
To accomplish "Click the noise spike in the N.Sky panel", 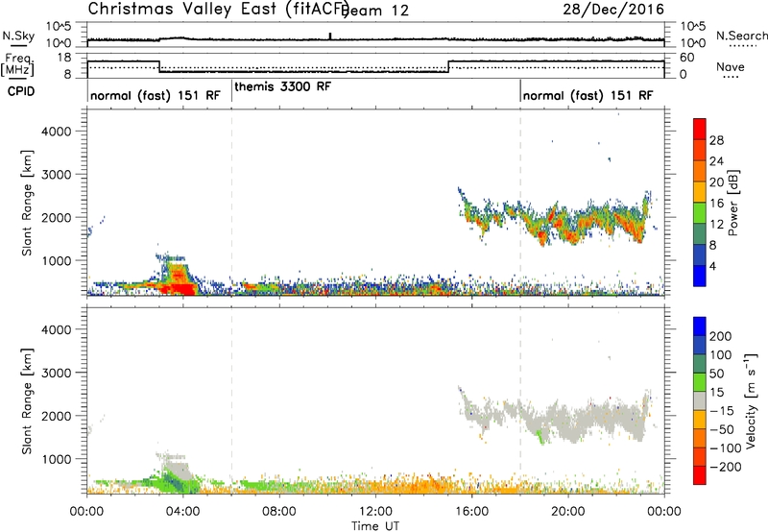I will [x=330, y=36].
